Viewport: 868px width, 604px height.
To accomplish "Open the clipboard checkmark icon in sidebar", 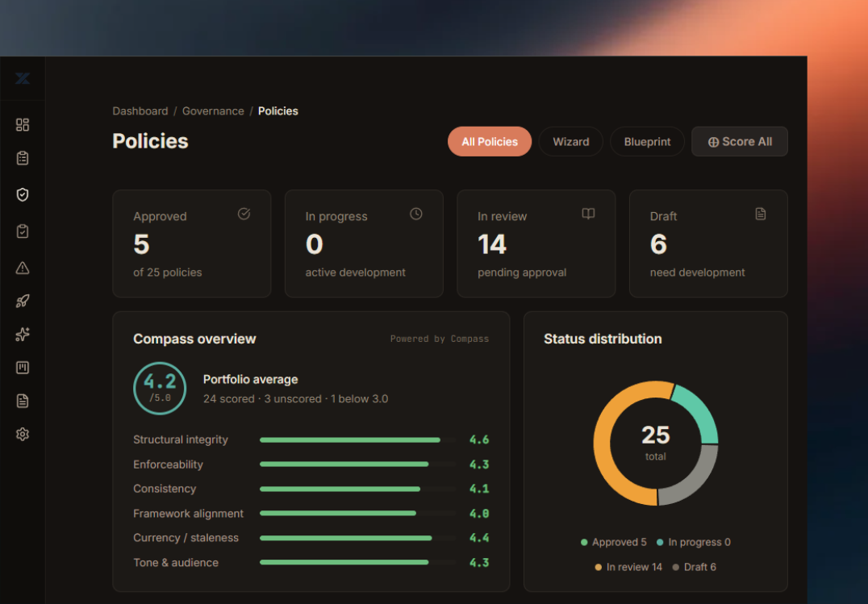I will click(x=22, y=231).
